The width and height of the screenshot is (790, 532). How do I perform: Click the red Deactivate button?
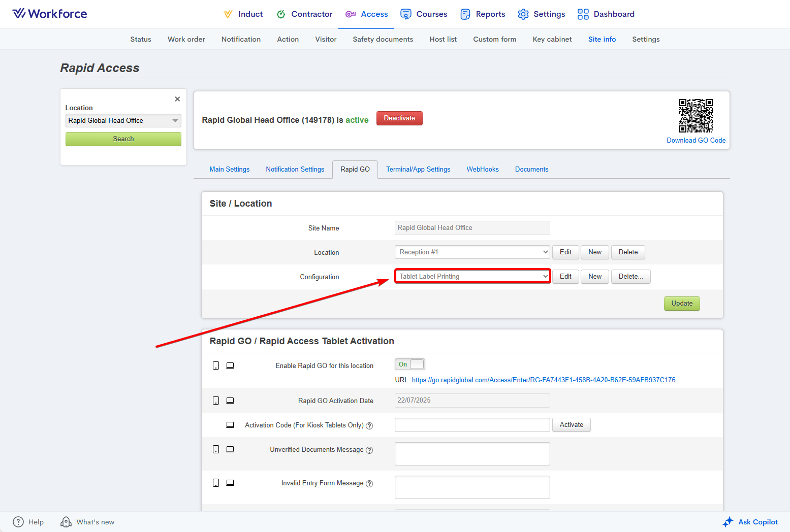399,118
